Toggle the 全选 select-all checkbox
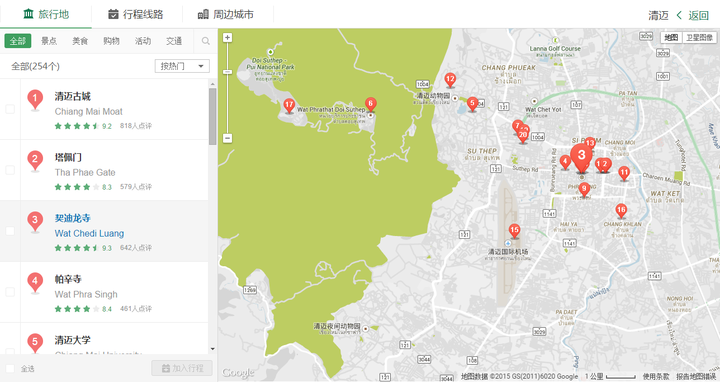Image resolution: width=720 pixels, height=382 pixels. click(x=10, y=368)
